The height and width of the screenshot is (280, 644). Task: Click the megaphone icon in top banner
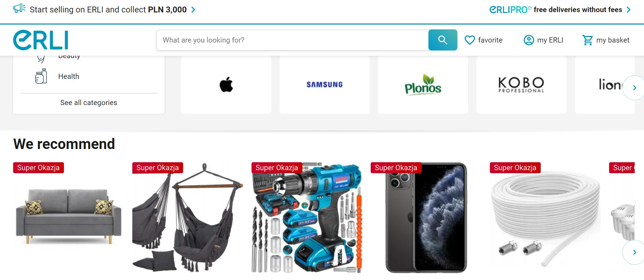click(x=19, y=9)
